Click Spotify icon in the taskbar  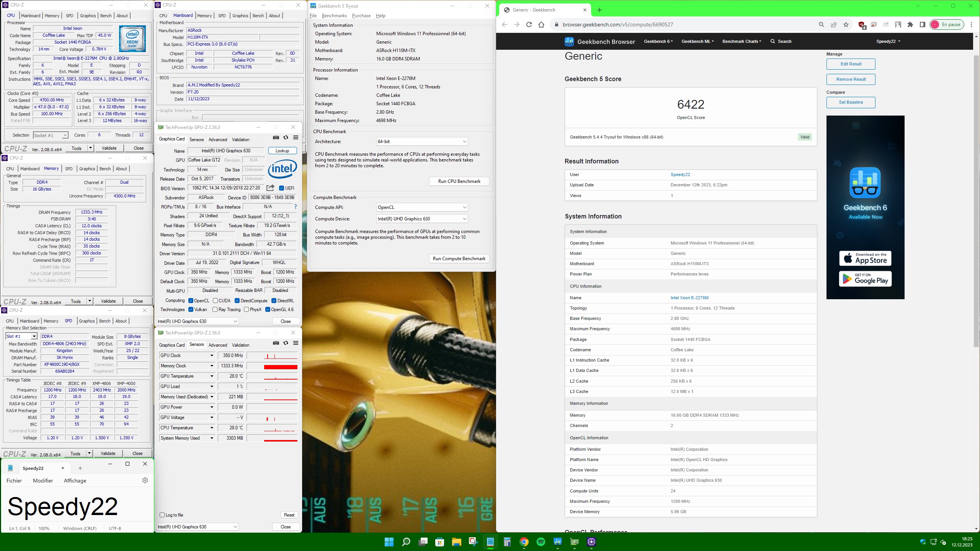click(x=541, y=542)
